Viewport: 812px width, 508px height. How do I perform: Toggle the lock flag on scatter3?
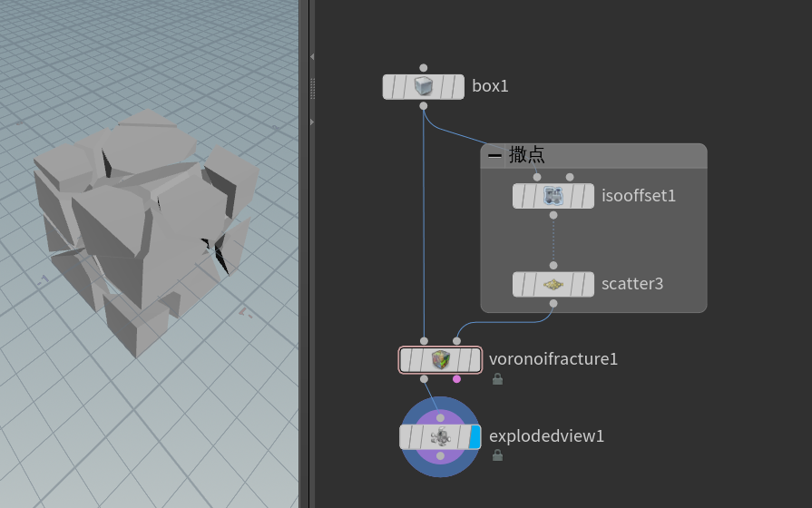coord(529,284)
